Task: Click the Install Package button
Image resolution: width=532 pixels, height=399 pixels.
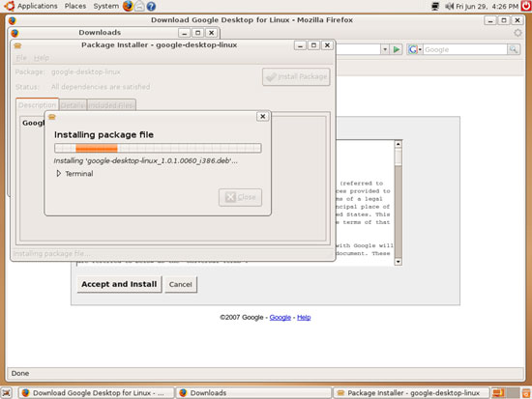Action: 296,76
